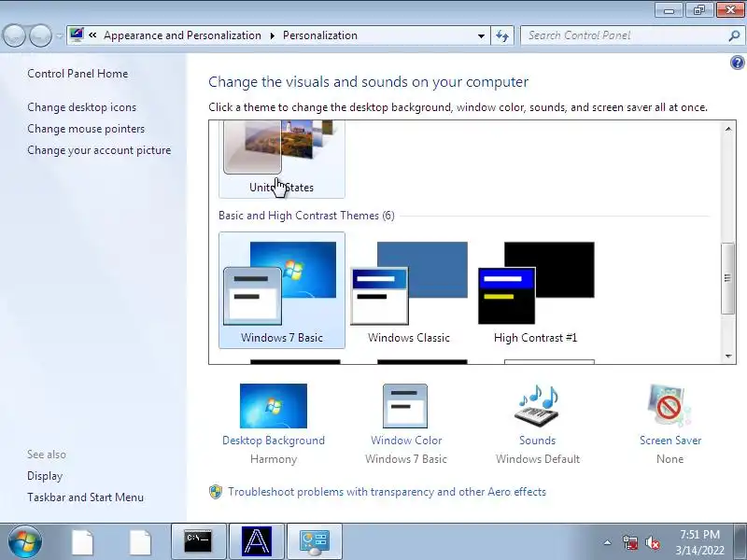Click the 'Basic and High Contrast Themes (6)' heading
Viewport: 747px width, 560px height.
pos(306,216)
